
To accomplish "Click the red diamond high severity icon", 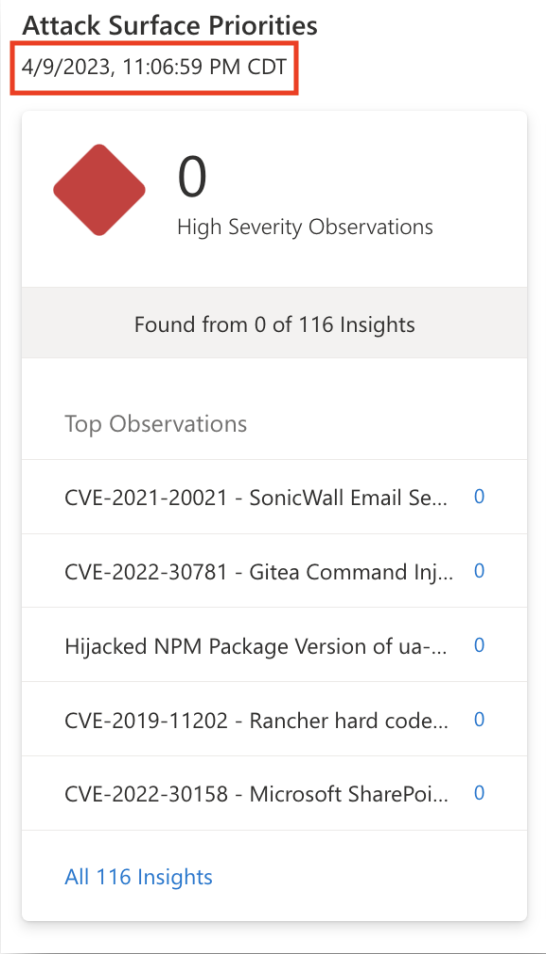I will [x=99, y=190].
